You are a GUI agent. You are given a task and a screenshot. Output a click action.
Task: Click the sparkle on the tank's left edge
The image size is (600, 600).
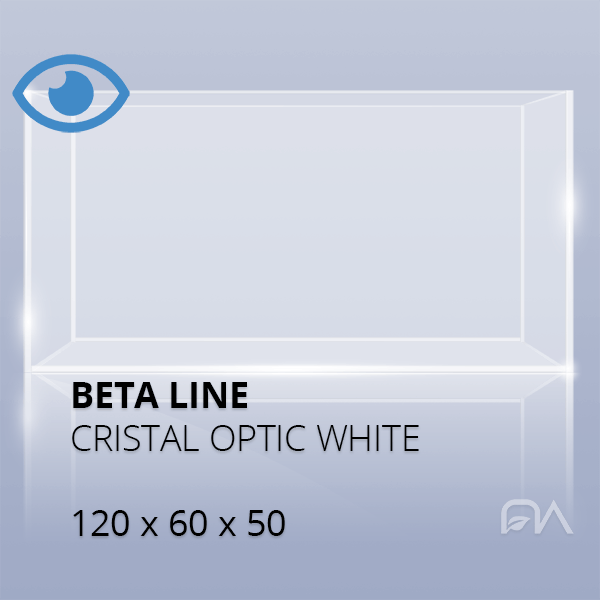coord(27,322)
